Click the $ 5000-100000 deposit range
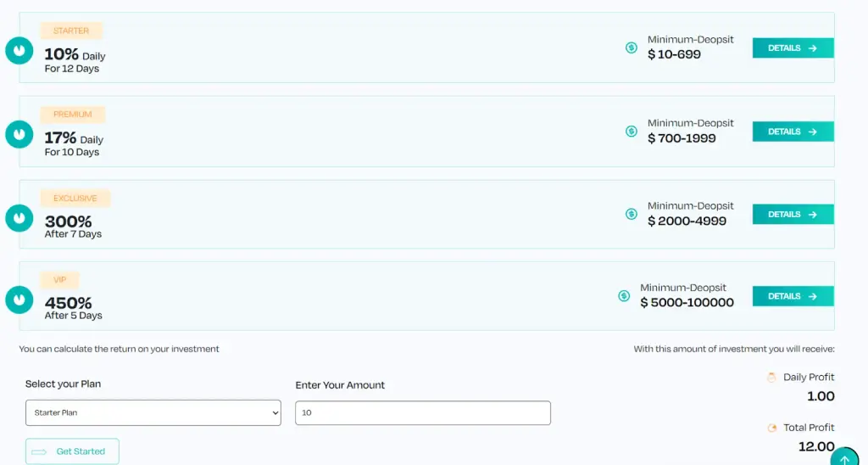Screen dimensions: 868x465 (687, 303)
